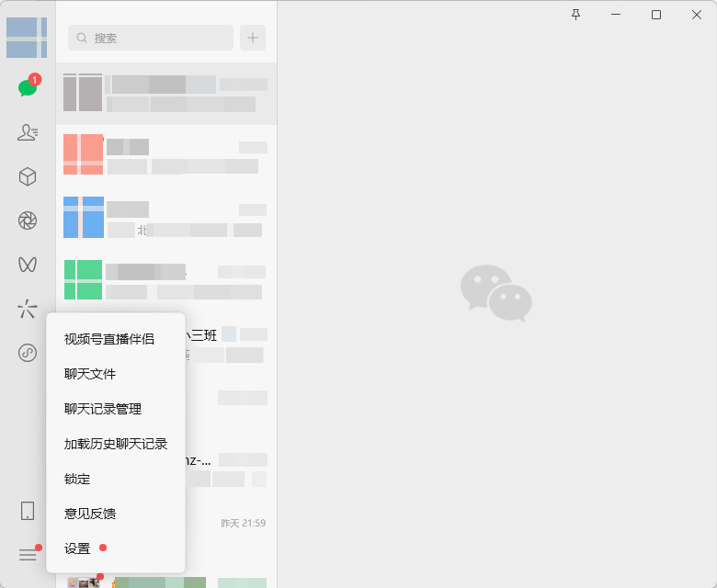Click the profile avatar at top of sidebar
The height and width of the screenshot is (588, 717).
pyautogui.click(x=27, y=38)
